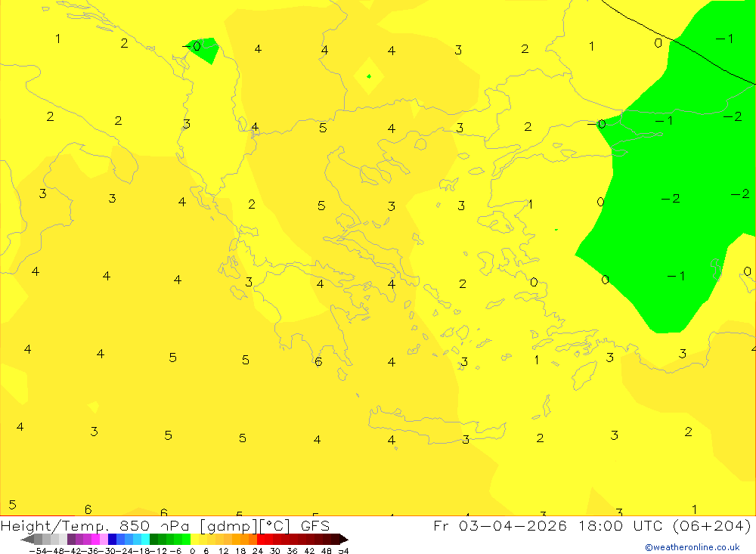Click the '-54' label on the legend
Screen dimensions: 756x554
tap(37, 551)
